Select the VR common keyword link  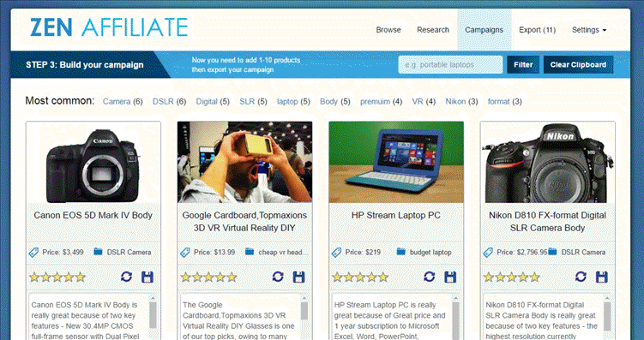pos(418,102)
